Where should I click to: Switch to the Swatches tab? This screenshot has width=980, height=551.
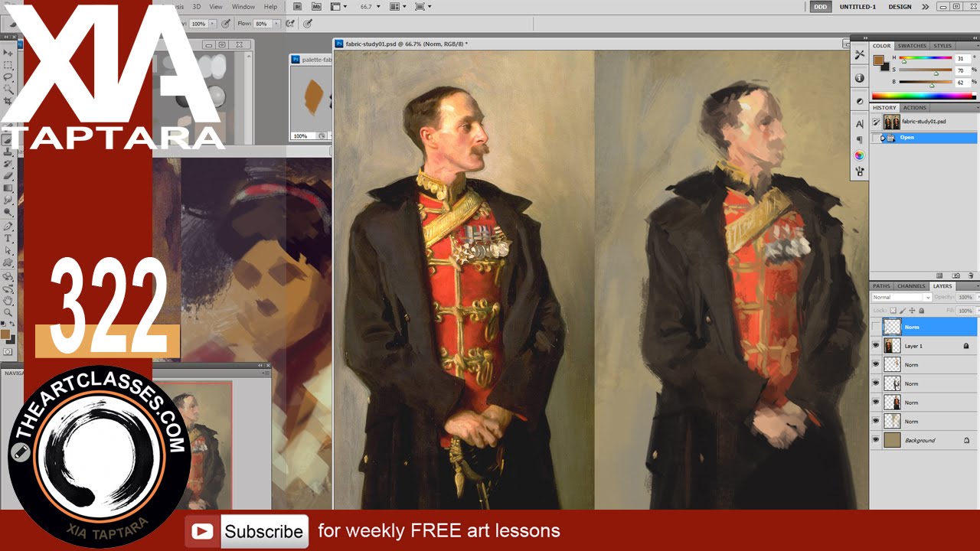click(912, 46)
